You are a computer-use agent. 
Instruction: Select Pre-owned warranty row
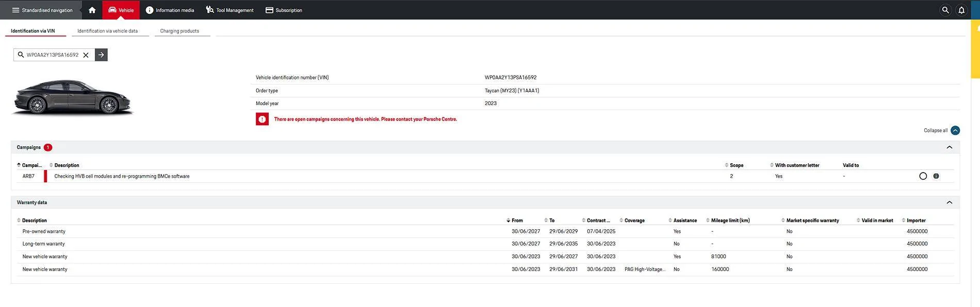point(485,231)
